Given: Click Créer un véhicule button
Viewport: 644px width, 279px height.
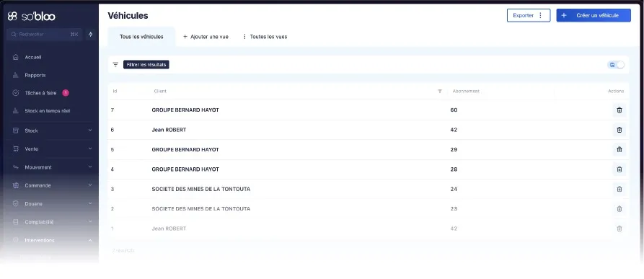Looking at the screenshot, I should [x=594, y=16].
